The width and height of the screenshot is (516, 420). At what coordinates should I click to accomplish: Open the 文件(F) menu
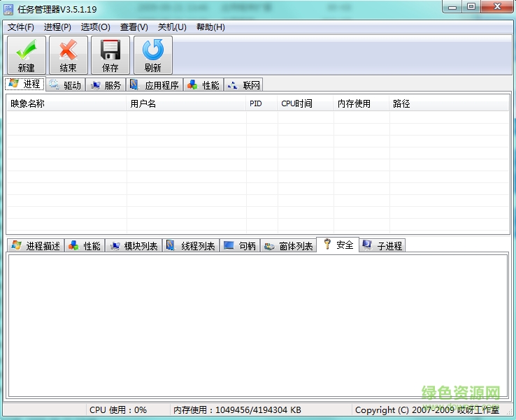click(21, 27)
